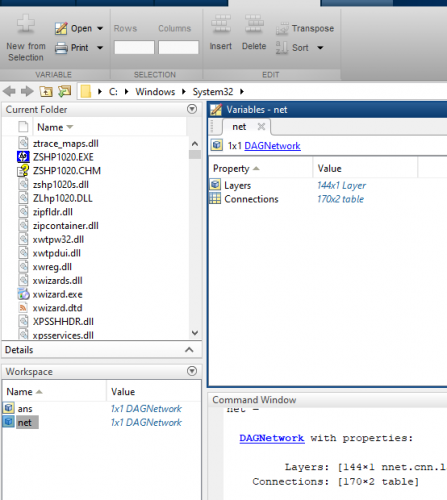
Task: Select the net variable tab
Action: tap(239, 127)
